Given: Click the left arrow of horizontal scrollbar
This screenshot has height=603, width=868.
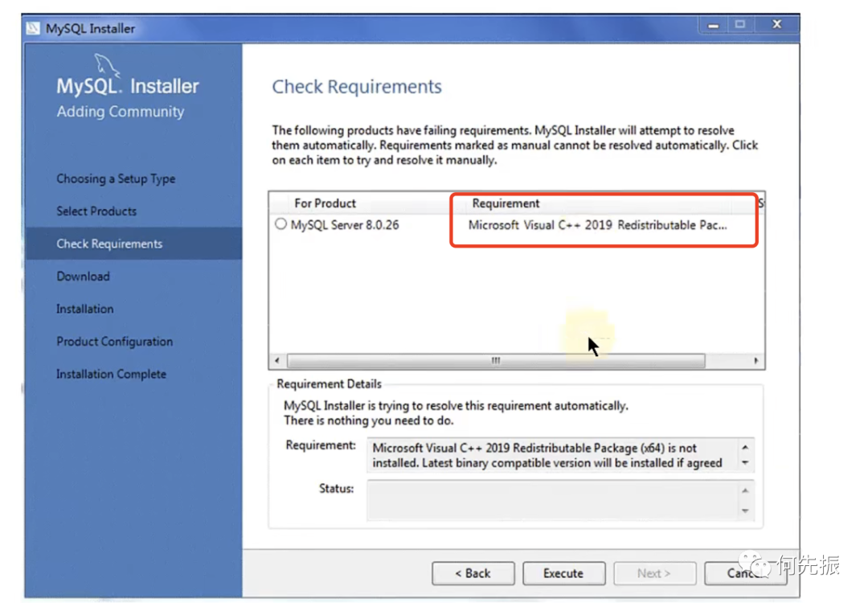Looking at the screenshot, I should click(276, 360).
